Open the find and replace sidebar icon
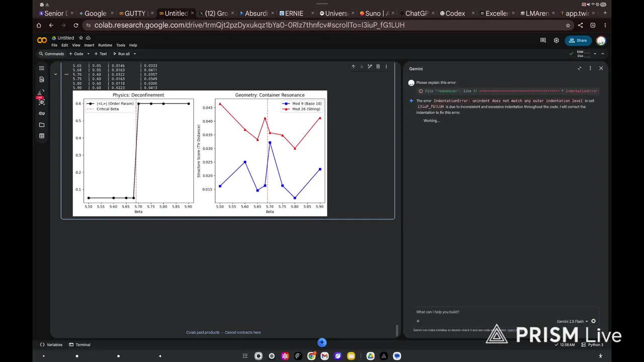 [x=42, y=79]
